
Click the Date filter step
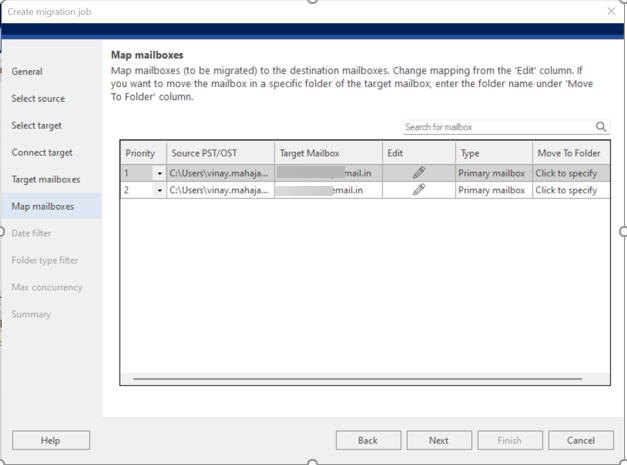click(31, 233)
